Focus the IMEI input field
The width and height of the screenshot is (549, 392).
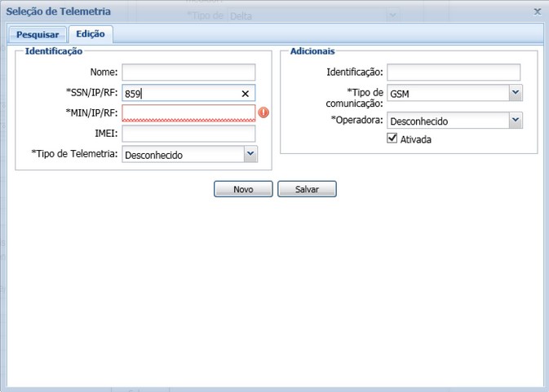[x=188, y=134]
